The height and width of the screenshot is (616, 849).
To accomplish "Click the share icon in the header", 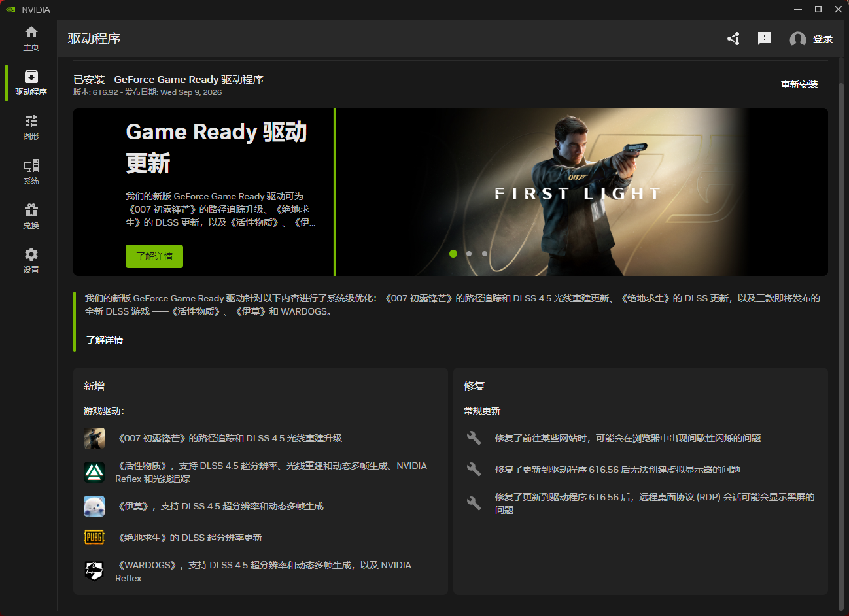I will pos(733,39).
